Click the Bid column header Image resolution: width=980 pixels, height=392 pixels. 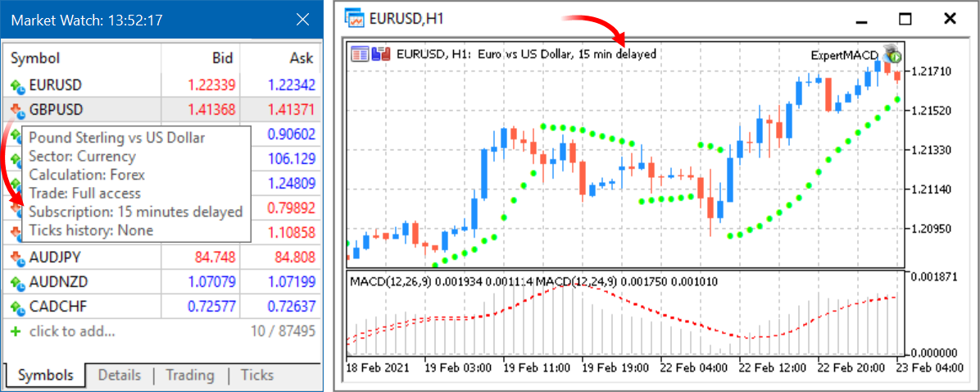[221, 58]
